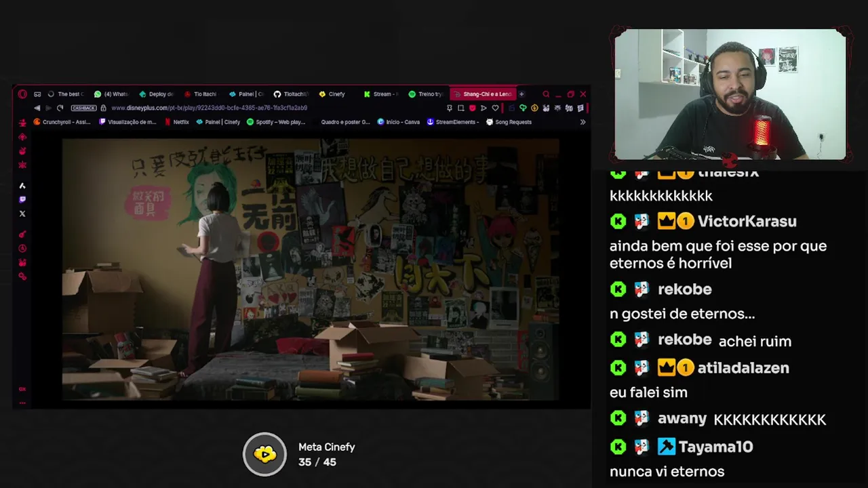Image resolution: width=868 pixels, height=488 pixels.
Task: Open the orange circular extension icon
Action: tap(534, 108)
